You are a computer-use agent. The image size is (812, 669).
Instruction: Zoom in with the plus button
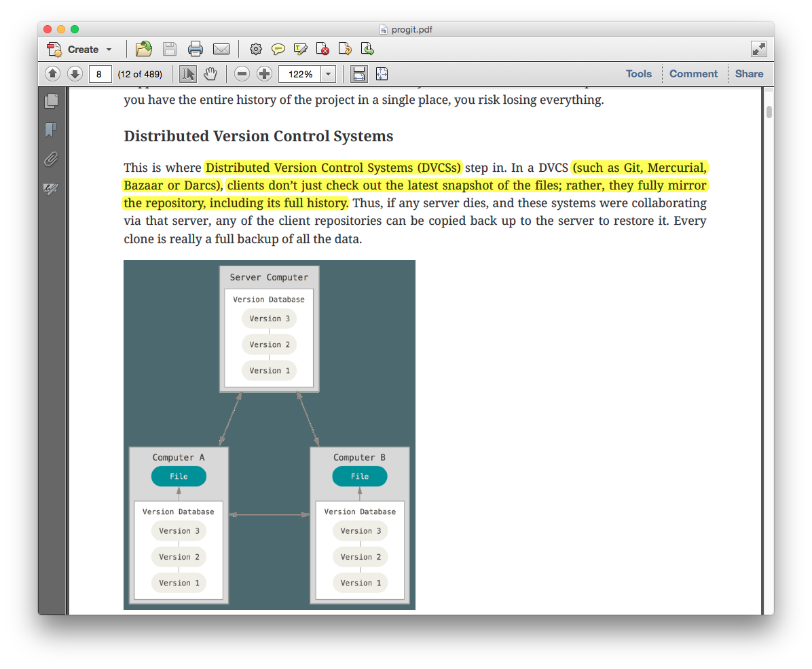coord(264,74)
